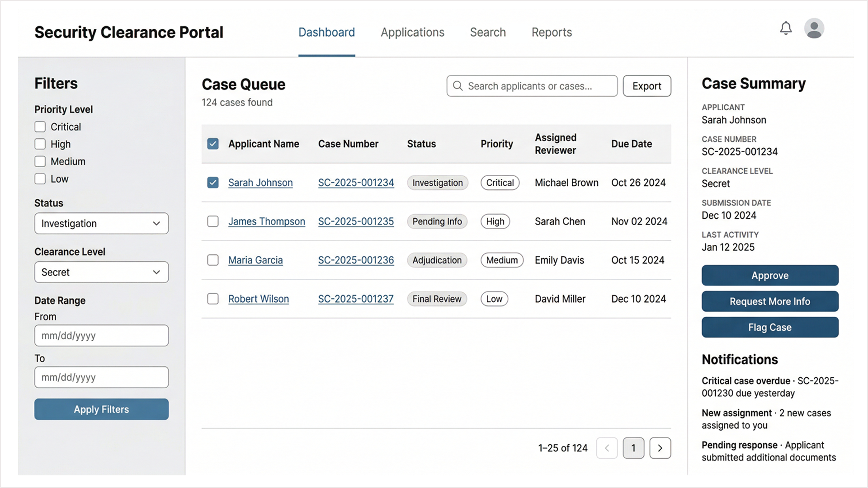
Task: Switch to the Applications tab
Action: (412, 33)
